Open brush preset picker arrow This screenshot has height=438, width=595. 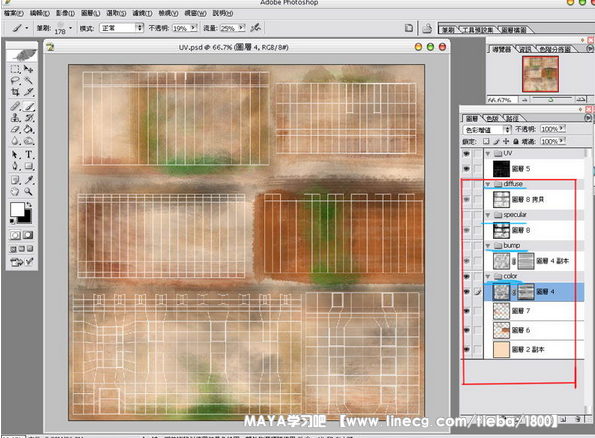click(x=71, y=28)
